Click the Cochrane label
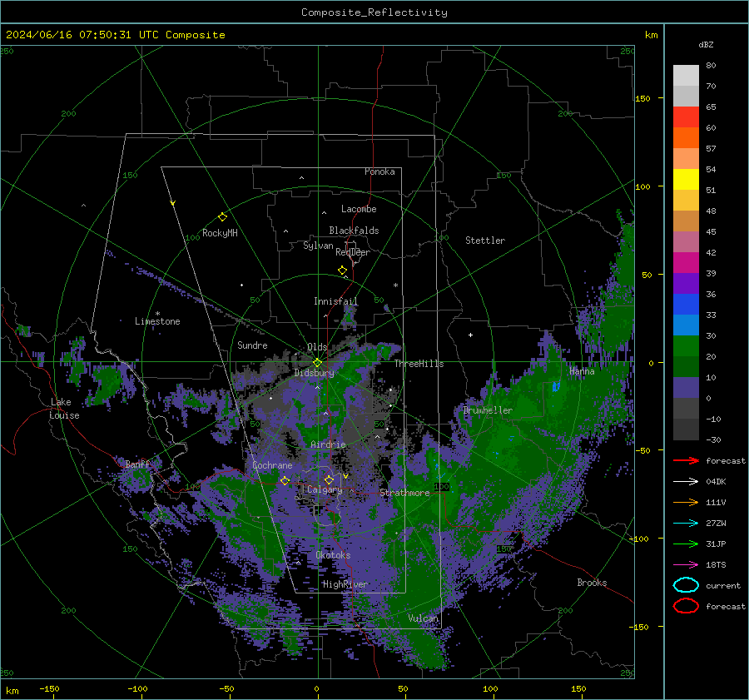Image resolution: width=749 pixels, height=700 pixels. coord(272,465)
